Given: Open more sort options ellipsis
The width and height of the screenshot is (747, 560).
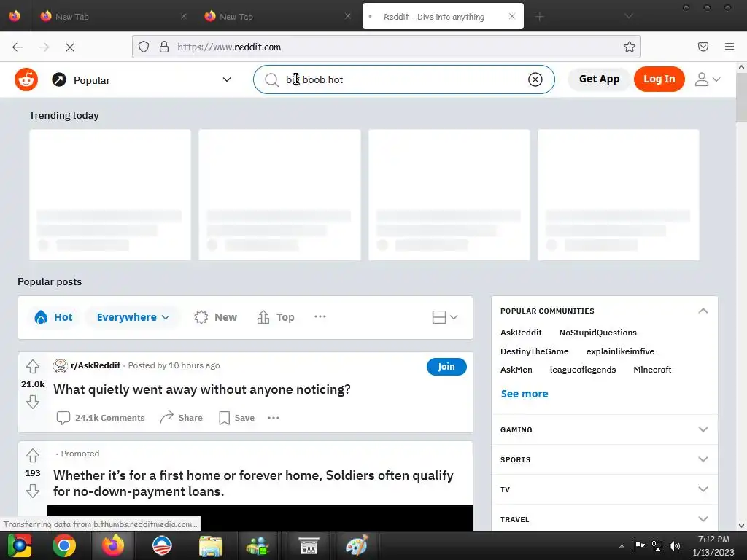Looking at the screenshot, I should tap(320, 316).
